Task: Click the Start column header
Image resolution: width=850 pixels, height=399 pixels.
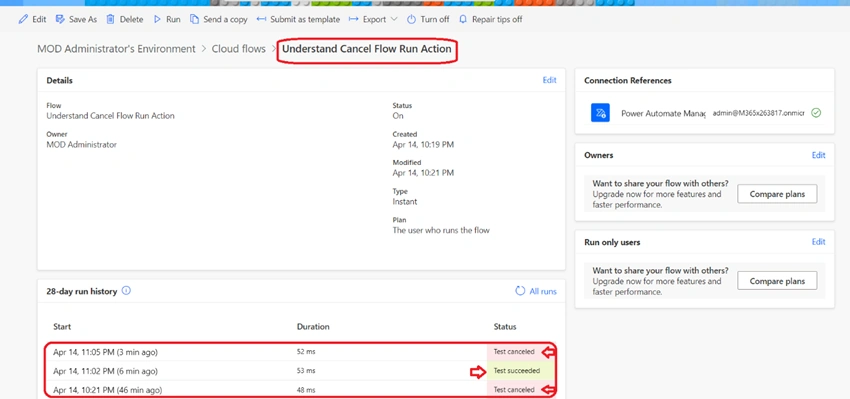Action: coord(62,326)
